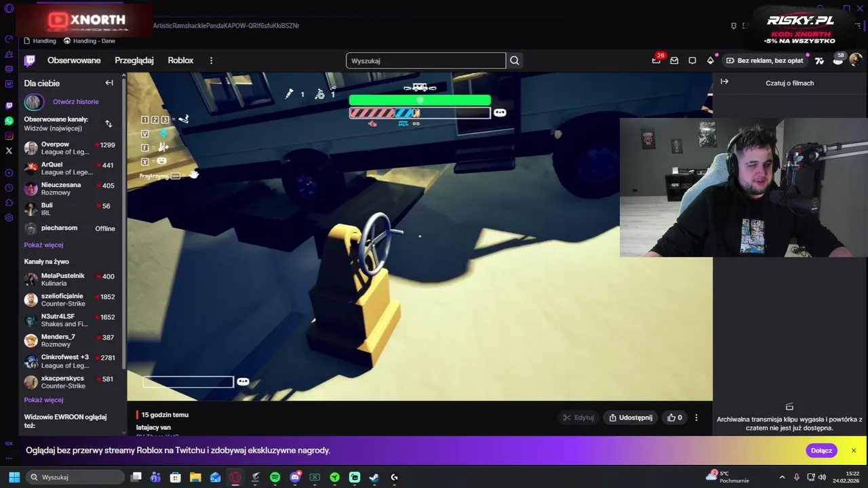Open WhatsApp in Opera sidebar
Image resolution: width=868 pixels, height=488 pixels.
point(9,121)
